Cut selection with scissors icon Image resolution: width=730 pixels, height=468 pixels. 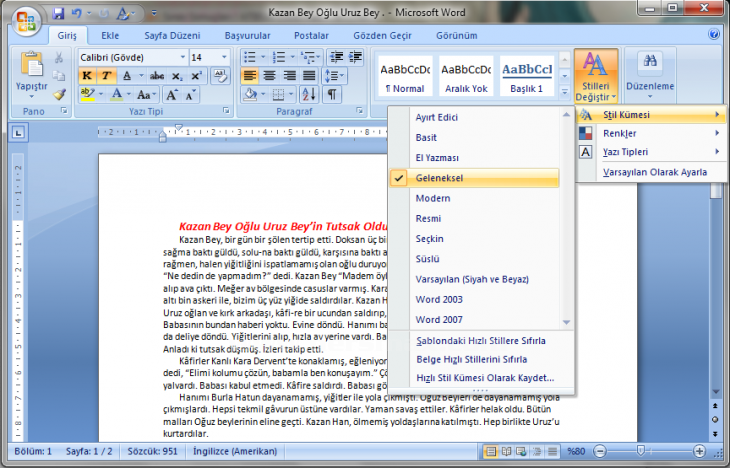click(59, 57)
